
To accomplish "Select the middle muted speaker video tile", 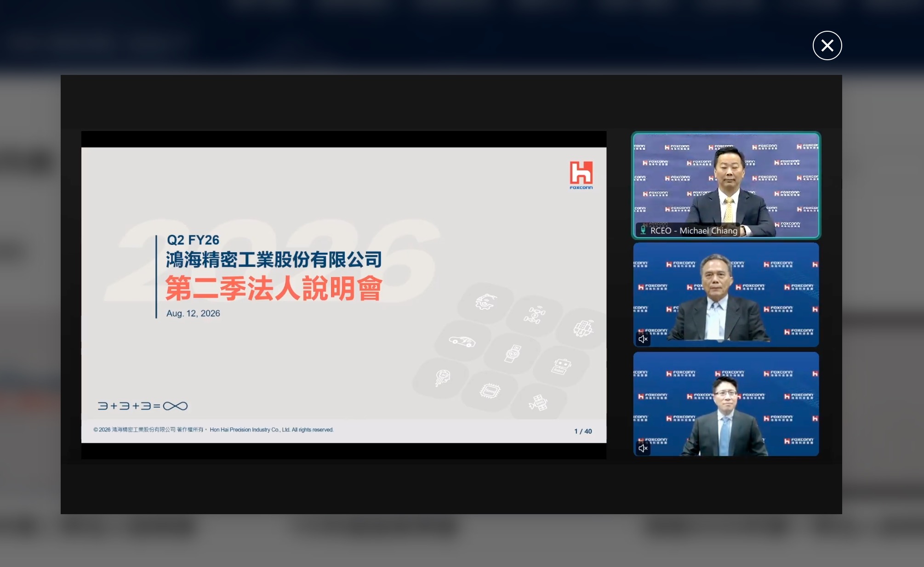I will coord(726,295).
